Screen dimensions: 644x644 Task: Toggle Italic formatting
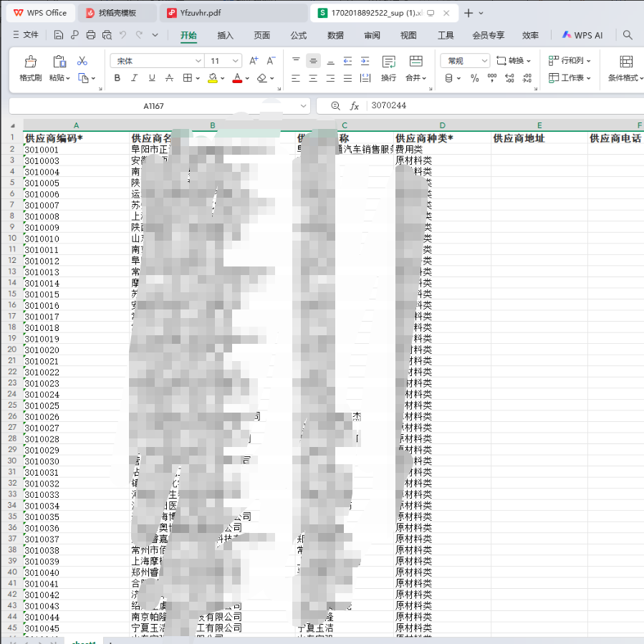(x=134, y=77)
